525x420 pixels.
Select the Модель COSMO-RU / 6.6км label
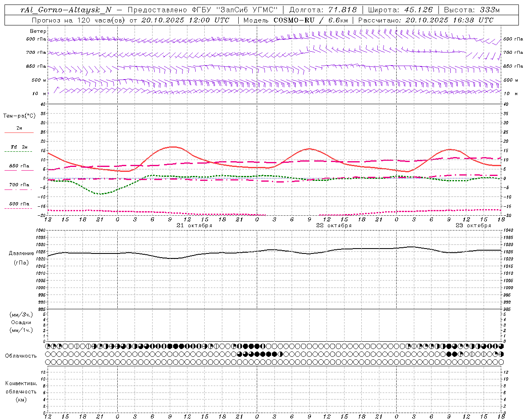click(x=295, y=20)
